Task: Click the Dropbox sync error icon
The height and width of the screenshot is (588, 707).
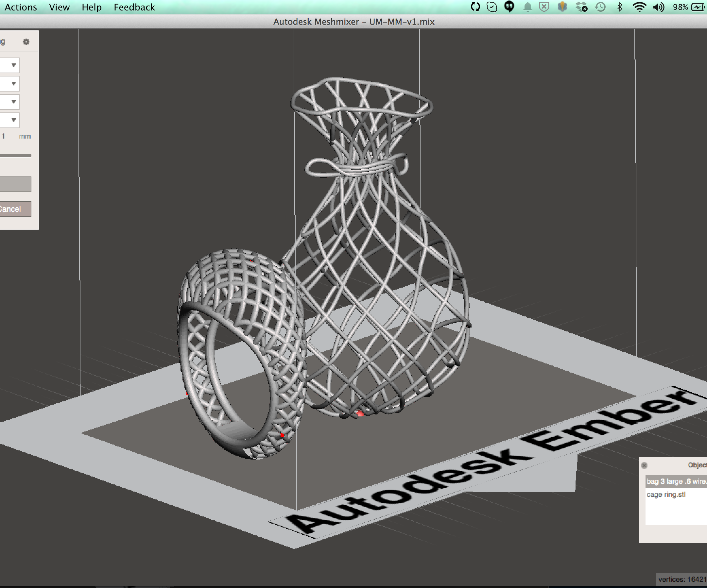Action: [581, 7]
